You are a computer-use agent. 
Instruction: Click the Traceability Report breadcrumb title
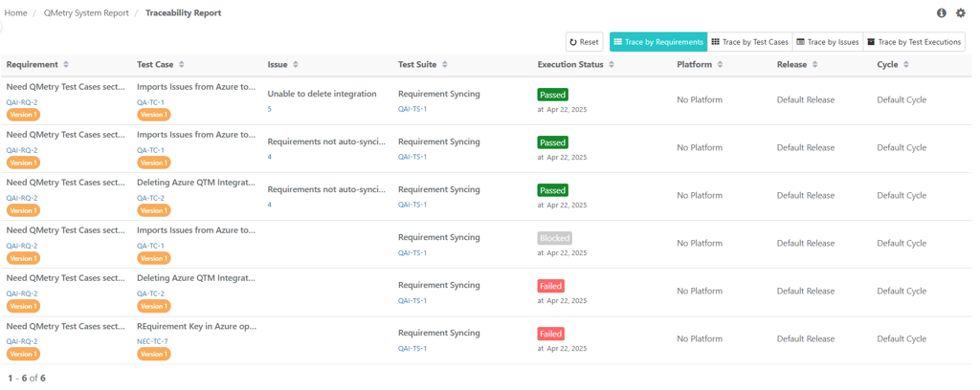point(183,12)
